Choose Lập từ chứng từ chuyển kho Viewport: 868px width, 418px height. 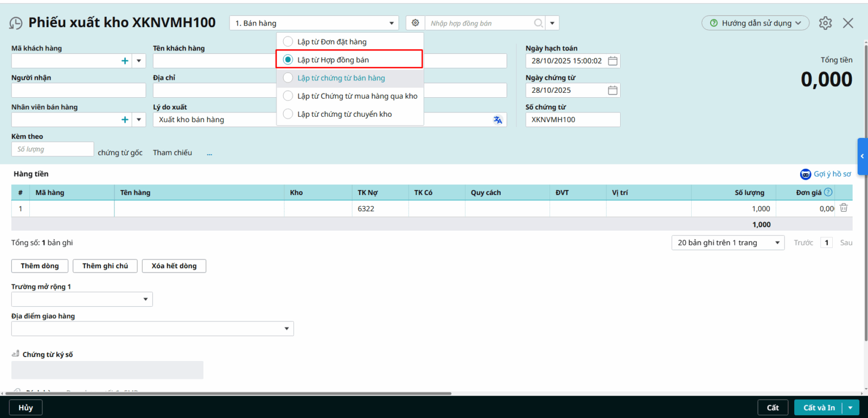click(x=288, y=114)
